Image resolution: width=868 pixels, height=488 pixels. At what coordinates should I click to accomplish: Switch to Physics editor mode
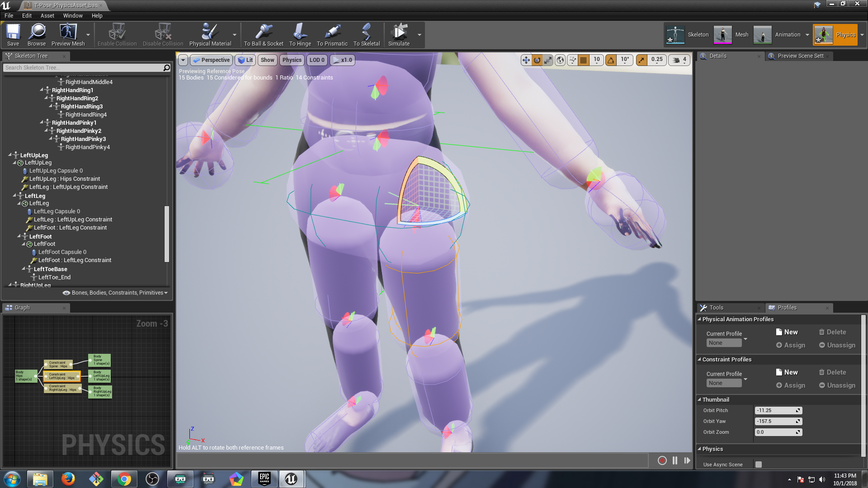tap(835, 35)
